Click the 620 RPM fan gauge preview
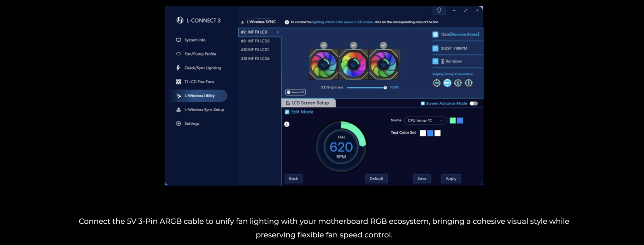Image resolution: width=644 pixels, height=245 pixels. pyautogui.click(x=341, y=146)
